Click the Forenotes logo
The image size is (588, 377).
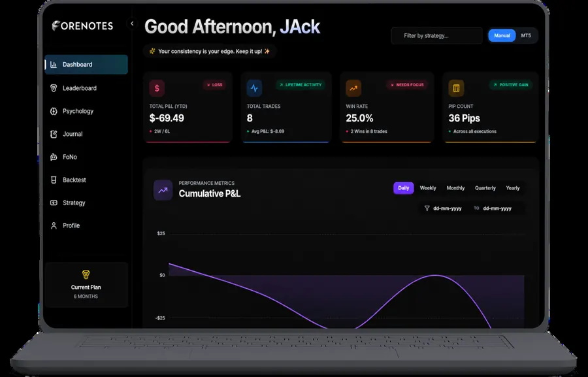click(82, 25)
